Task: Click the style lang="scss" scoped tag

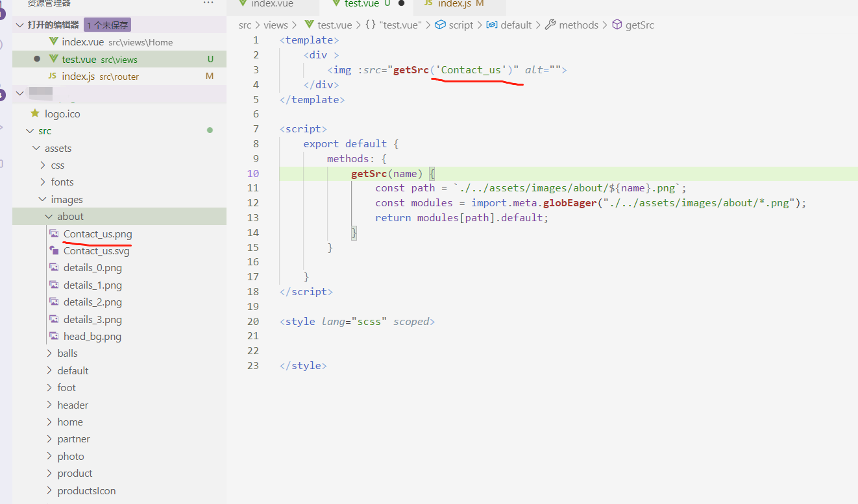Action: point(357,321)
